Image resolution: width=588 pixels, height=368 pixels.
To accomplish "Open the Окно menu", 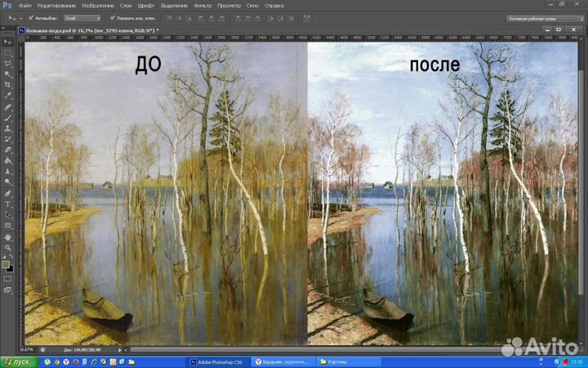I will coord(252,6).
